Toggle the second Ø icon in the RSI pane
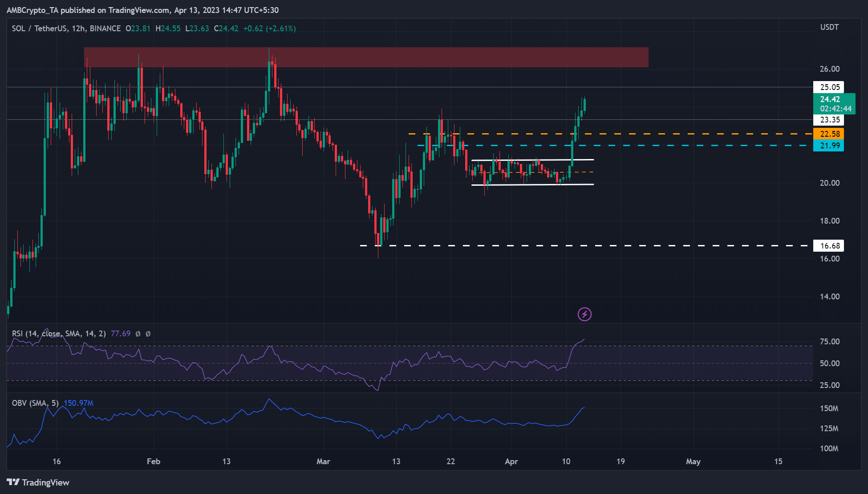The width and height of the screenshot is (868, 494). (x=150, y=333)
